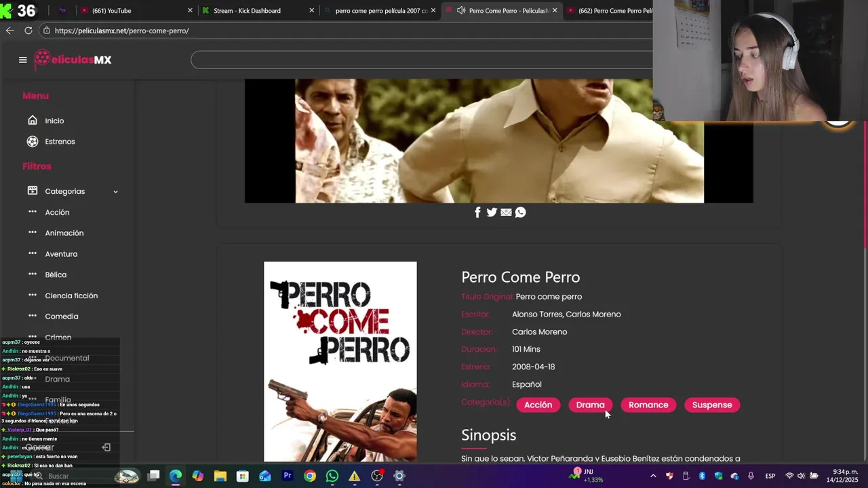
Task: Open Estrenos in the sidebar
Action: 60,142
